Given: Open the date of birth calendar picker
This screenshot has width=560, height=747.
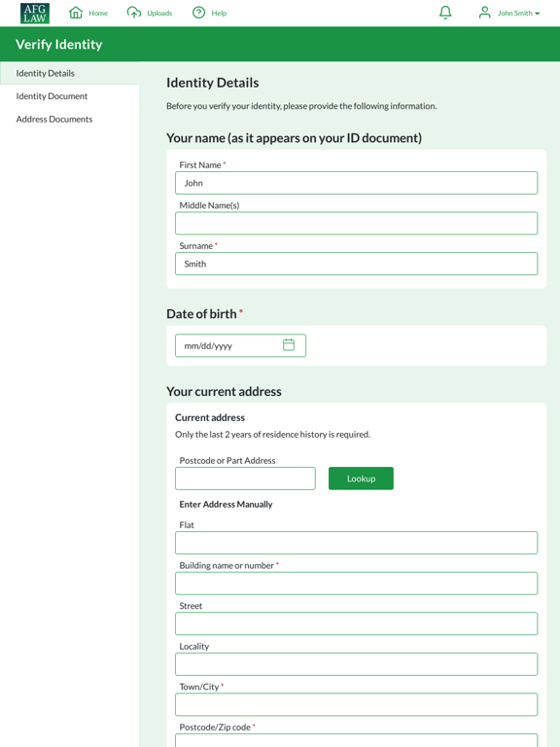Looking at the screenshot, I should [x=289, y=344].
